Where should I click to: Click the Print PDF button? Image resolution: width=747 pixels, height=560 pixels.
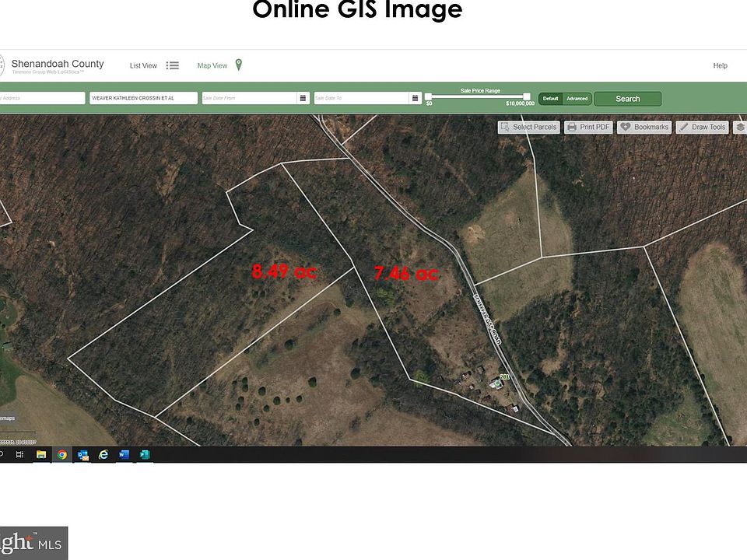pos(588,127)
